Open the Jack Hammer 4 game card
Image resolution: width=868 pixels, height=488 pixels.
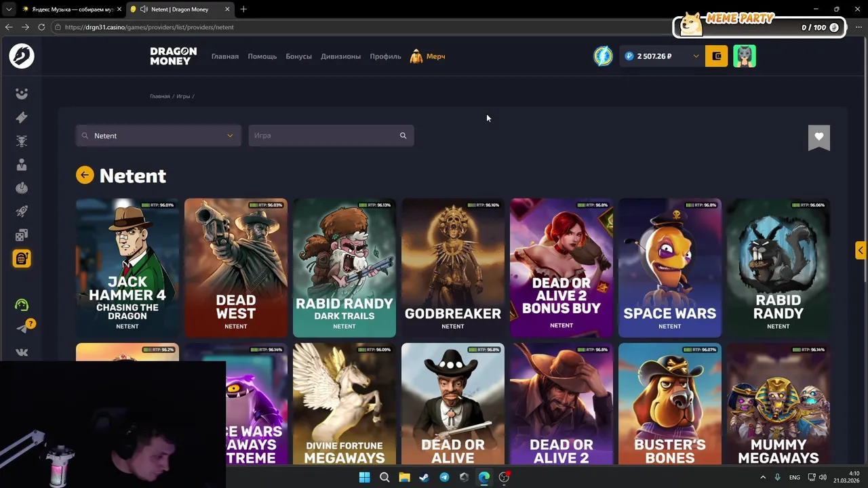(127, 268)
